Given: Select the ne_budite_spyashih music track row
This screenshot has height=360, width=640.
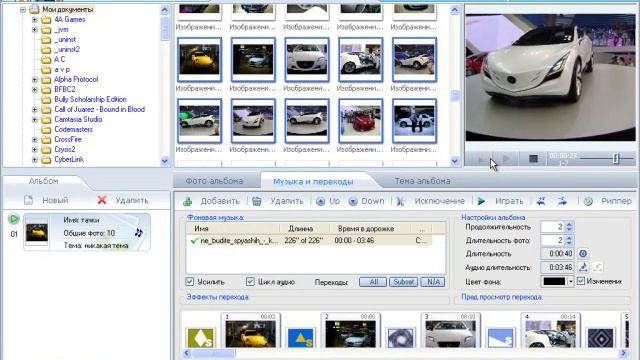Looking at the screenshot, I should (x=310, y=240).
